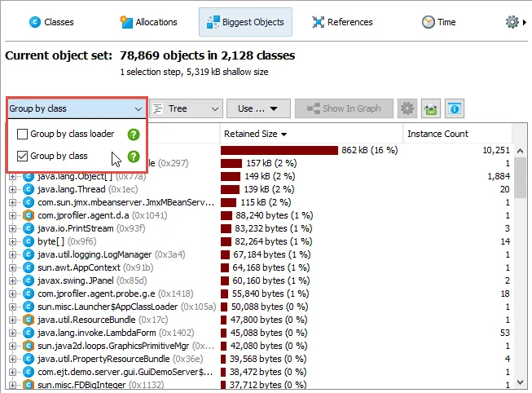Viewport: 532px width, 393px height.
Task: Expand the java.lang.Thread node
Action: pyautogui.click(x=12, y=189)
